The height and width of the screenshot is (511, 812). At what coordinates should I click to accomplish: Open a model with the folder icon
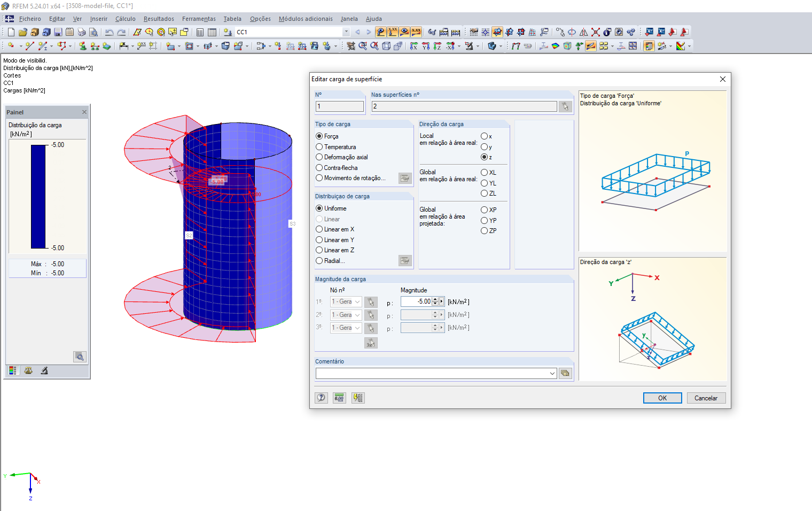(22, 32)
